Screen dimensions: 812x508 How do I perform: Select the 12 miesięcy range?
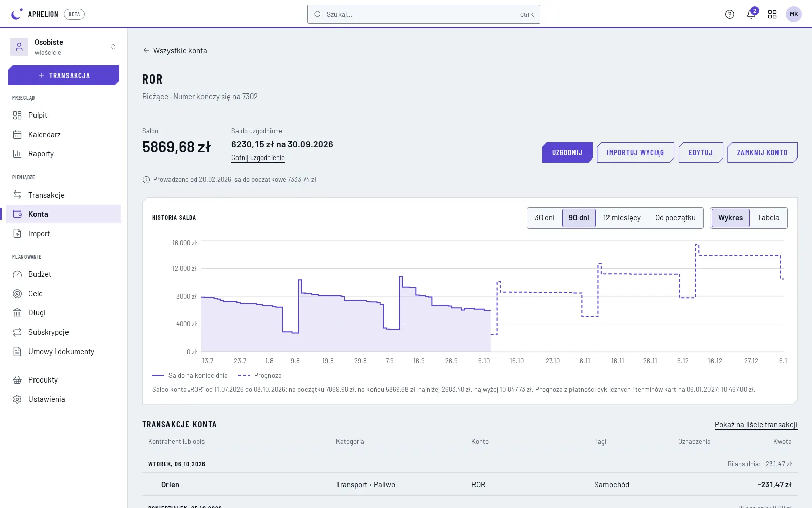[622, 218]
